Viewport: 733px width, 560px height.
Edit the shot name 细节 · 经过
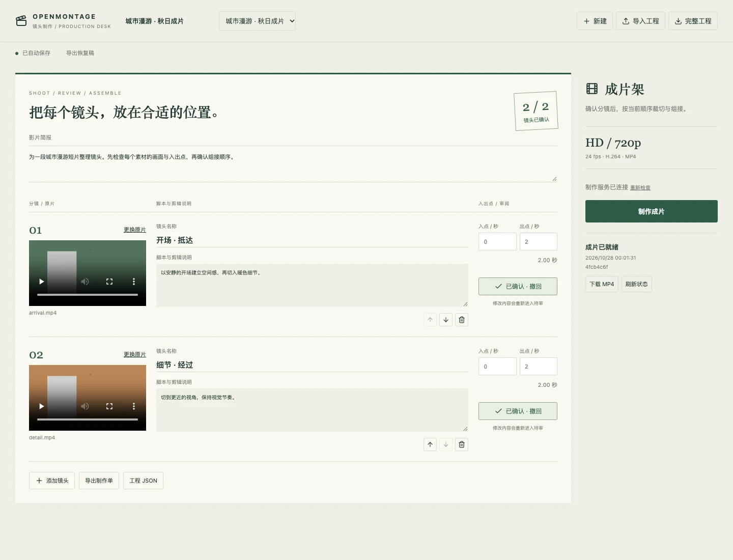point(312,365)
